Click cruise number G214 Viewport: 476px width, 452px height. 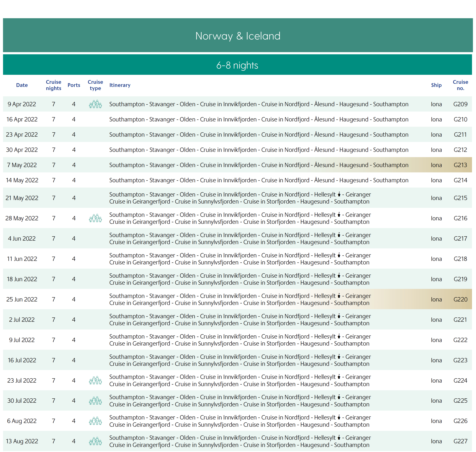tap(460, 180)
